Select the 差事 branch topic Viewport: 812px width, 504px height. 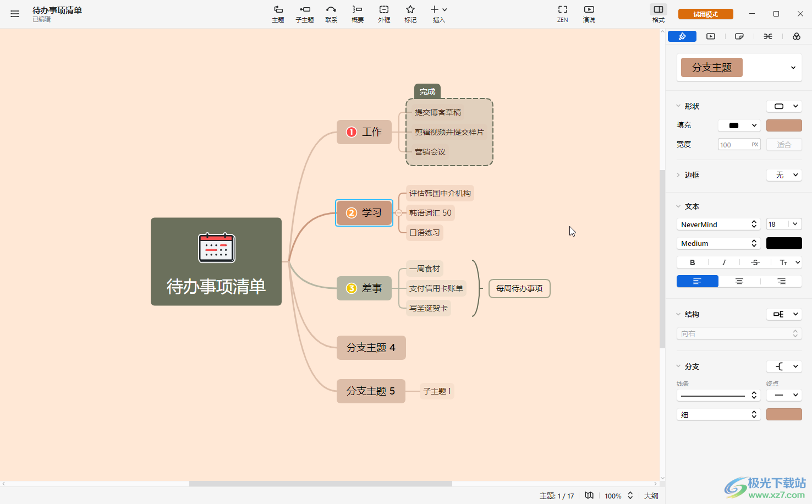coord(364,288)
